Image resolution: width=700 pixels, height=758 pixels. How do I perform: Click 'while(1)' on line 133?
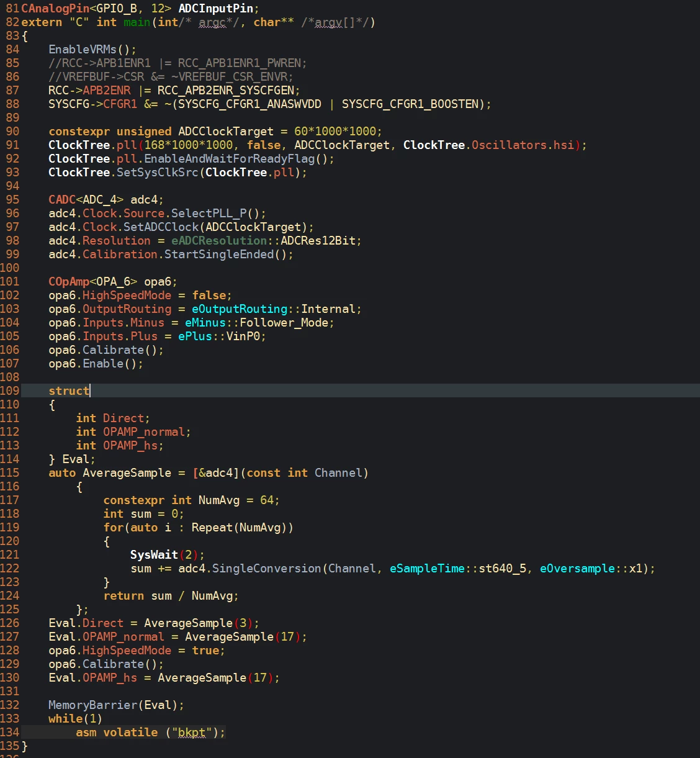[x=76, y=718]
